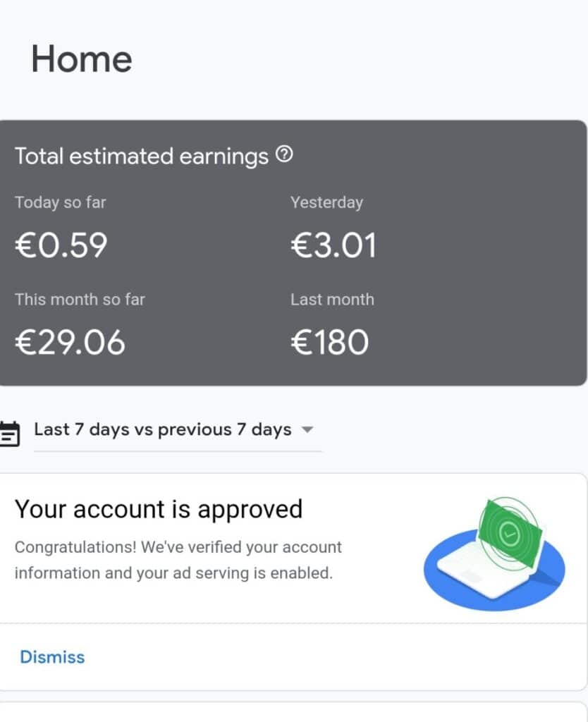Click the Home page heading
Image resolution: width=588 pixels, height=722 pixels.
[x=81, y=59]
